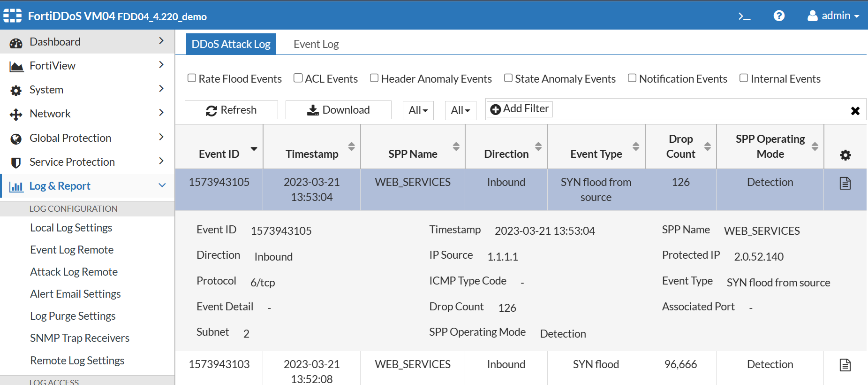Click the Global Protection globe icon
Screen dimensions: 868x385
(16, 139)
